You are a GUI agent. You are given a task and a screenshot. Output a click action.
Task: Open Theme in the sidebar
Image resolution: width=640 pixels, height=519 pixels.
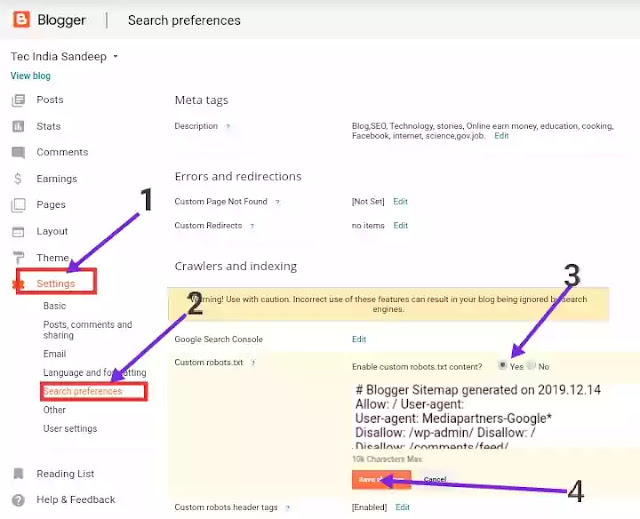pyautogui.click(x=53, y=257)
